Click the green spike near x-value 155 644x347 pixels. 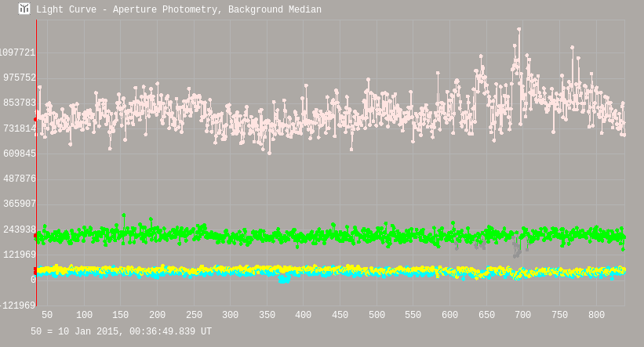click(123, 215)
